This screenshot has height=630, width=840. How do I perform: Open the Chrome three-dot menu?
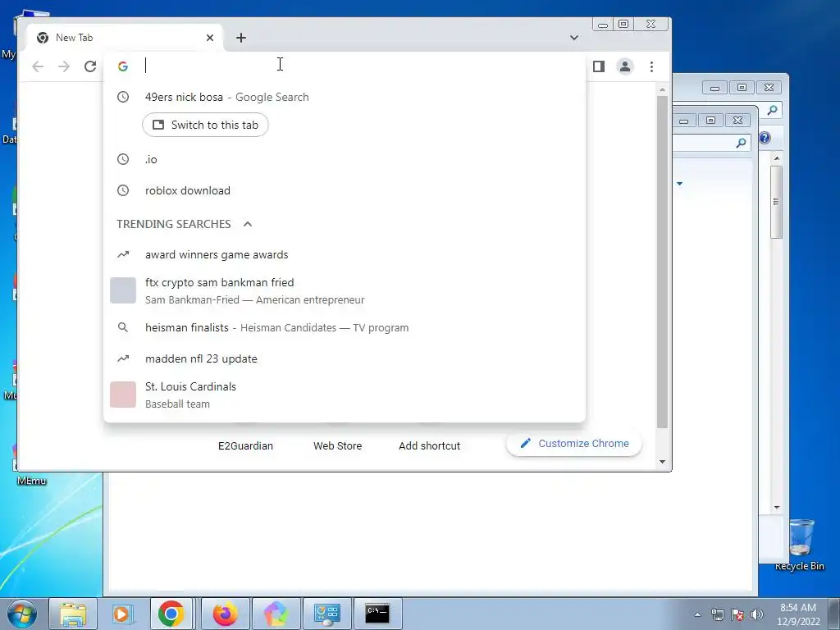point(651,66)
